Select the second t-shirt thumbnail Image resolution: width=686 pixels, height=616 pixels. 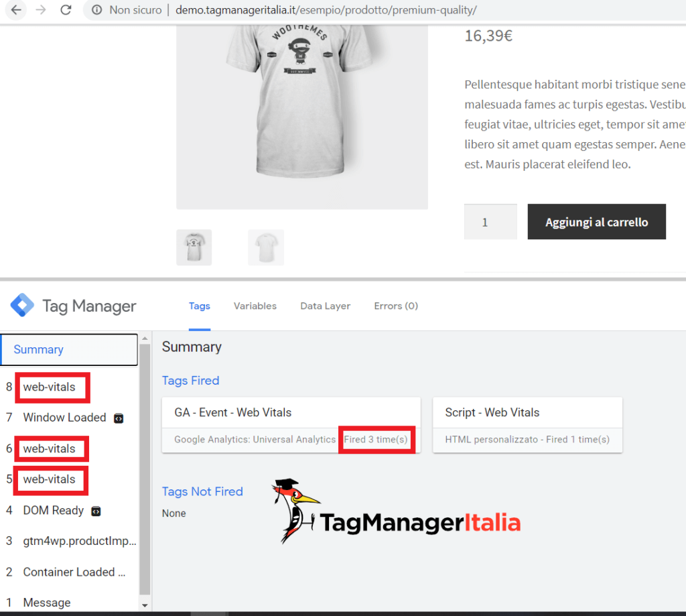[266, 247]
